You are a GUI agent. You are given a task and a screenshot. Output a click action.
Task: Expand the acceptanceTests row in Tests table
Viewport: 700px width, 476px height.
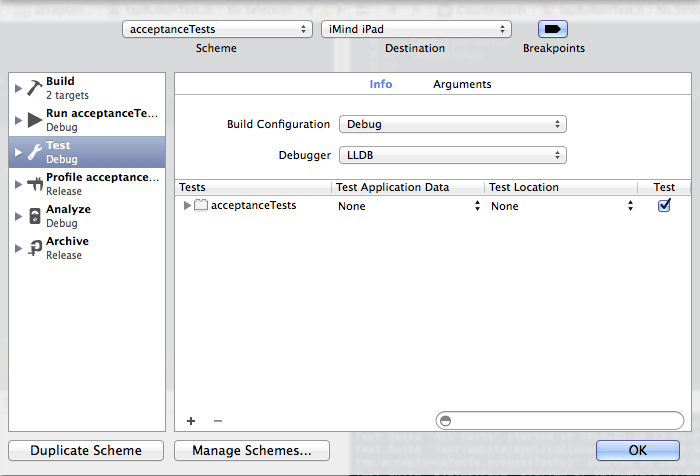pyautogui.click(x=188, y=205)
